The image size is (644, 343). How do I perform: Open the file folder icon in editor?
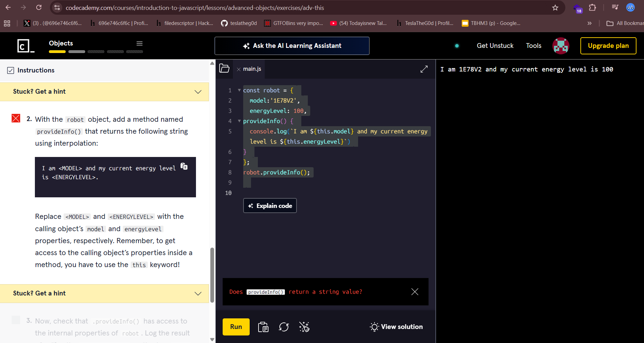(224, 68)
